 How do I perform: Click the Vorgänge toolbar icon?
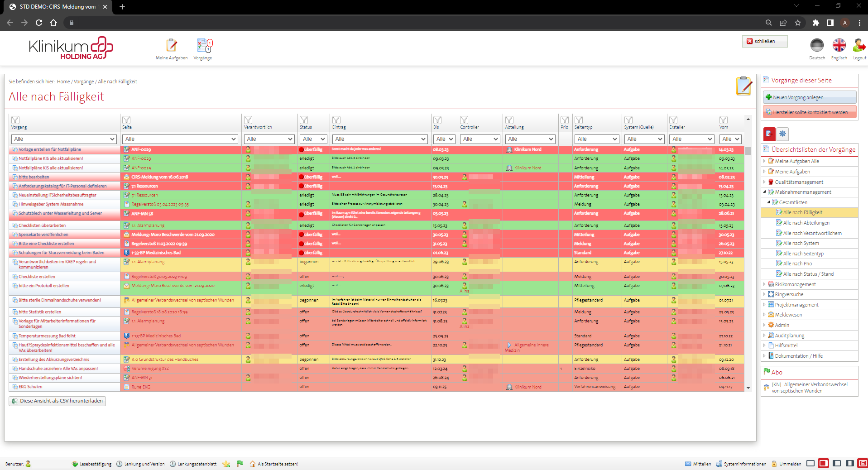pyautogui.click(x=204, y=46)
